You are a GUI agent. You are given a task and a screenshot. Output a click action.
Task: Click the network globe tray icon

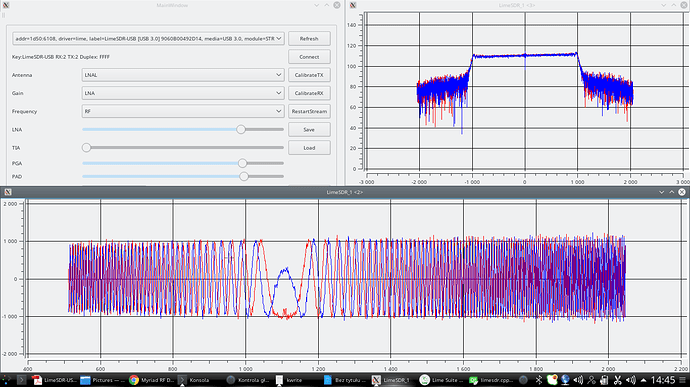(x=565, y=380)
